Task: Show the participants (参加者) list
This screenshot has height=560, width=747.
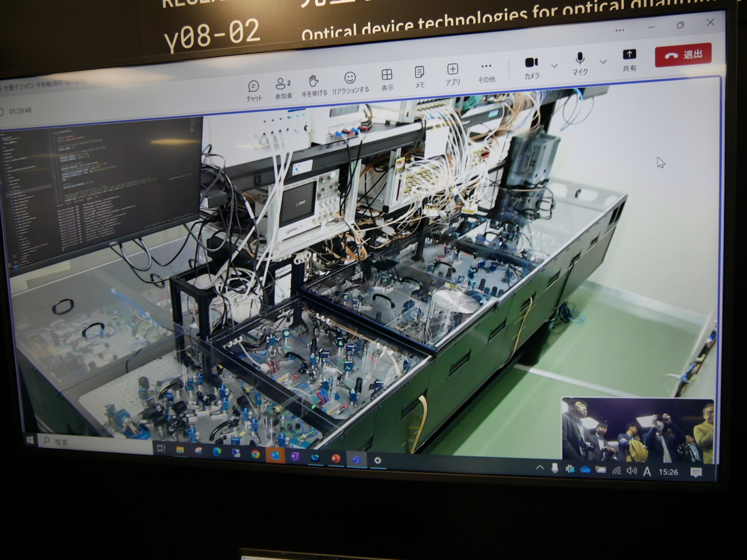Action: pos(283,88)
